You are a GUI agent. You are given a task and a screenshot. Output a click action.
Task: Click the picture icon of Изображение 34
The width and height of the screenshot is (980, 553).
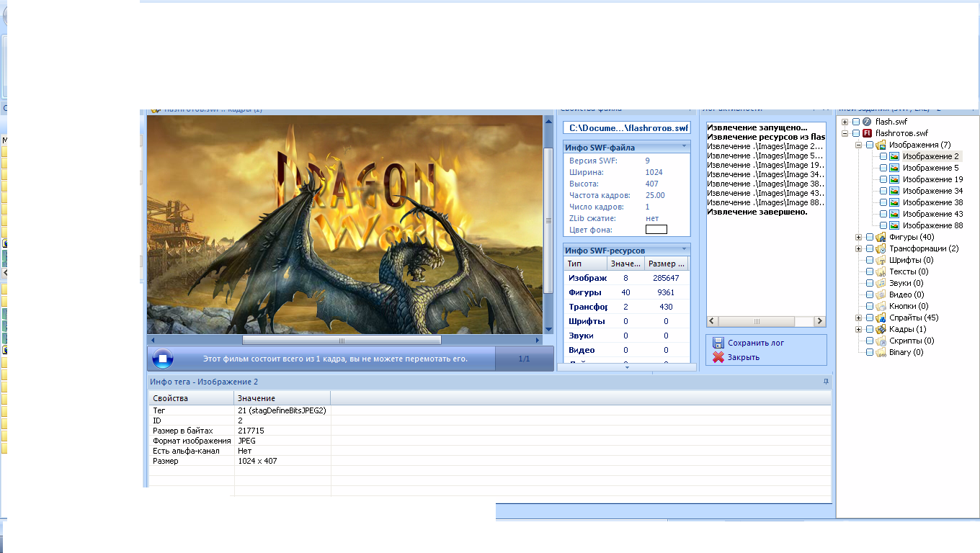[894, 191]
